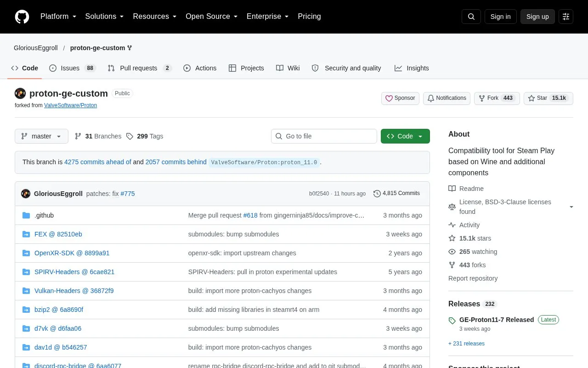Click the scale icon beside License
The width and height of the screenshot is (588, 368).
pyautogui.click(x=452, y=207)
